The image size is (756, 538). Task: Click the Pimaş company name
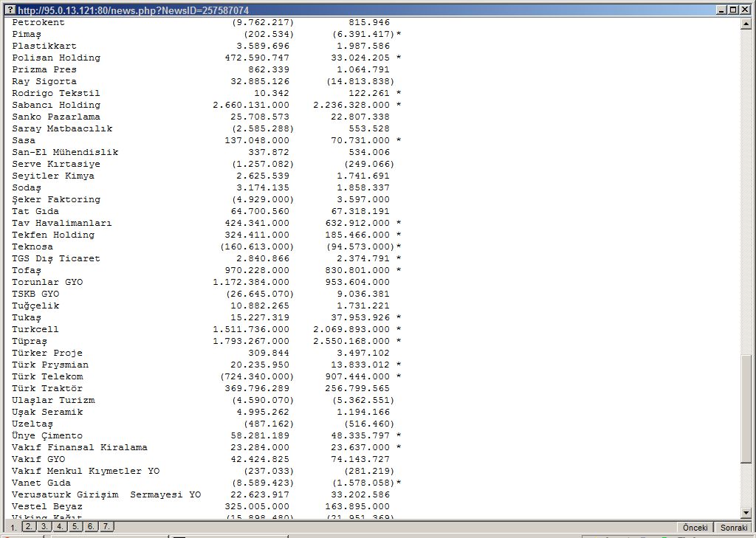(x=27, y=34)
